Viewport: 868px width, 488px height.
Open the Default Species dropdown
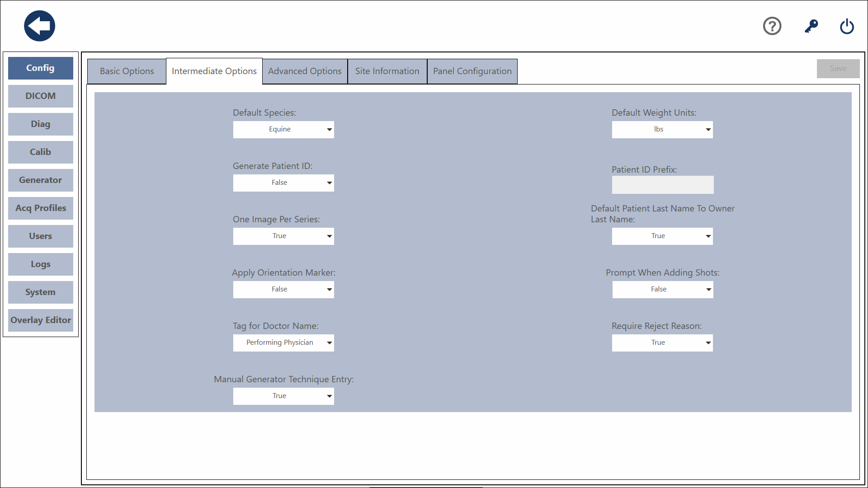point(283,130)
